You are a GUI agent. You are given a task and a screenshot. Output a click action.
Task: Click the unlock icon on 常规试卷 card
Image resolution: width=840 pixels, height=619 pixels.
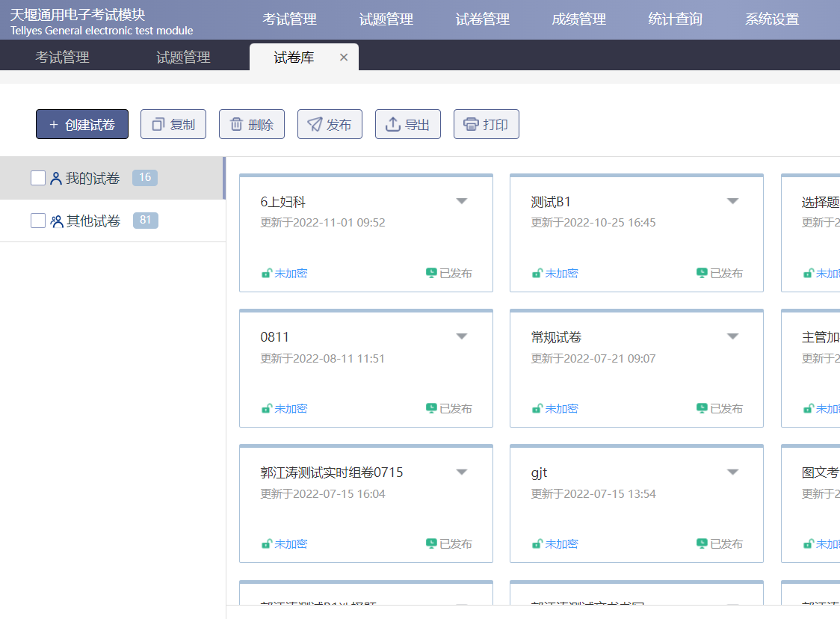pos(537,409)
